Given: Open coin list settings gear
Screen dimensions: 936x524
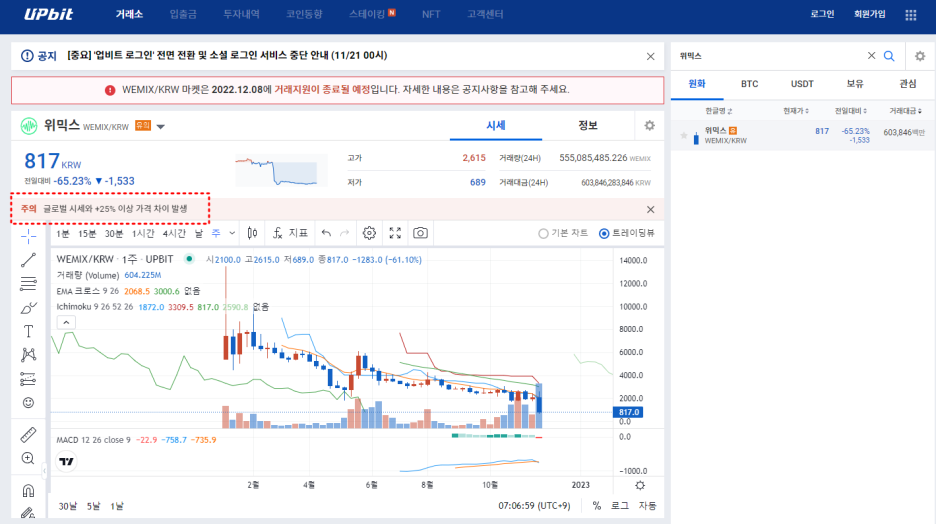Looking at the screenshot, I should pos(920,56).
